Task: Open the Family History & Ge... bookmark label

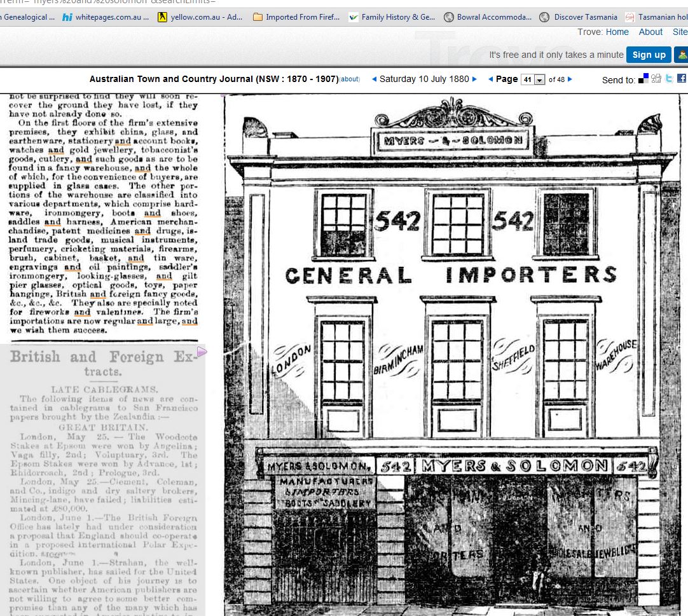Action: [399, 17]
